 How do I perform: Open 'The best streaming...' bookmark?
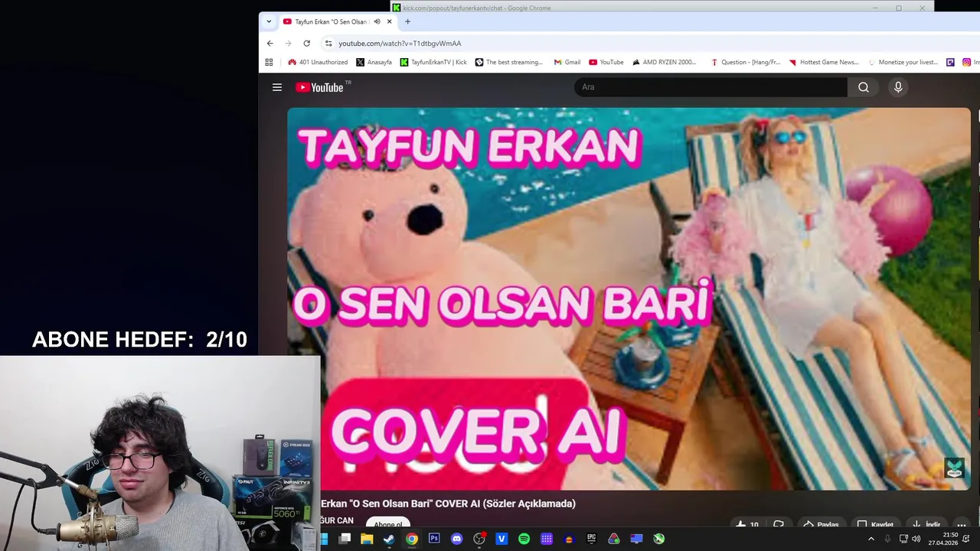point(509,62)
